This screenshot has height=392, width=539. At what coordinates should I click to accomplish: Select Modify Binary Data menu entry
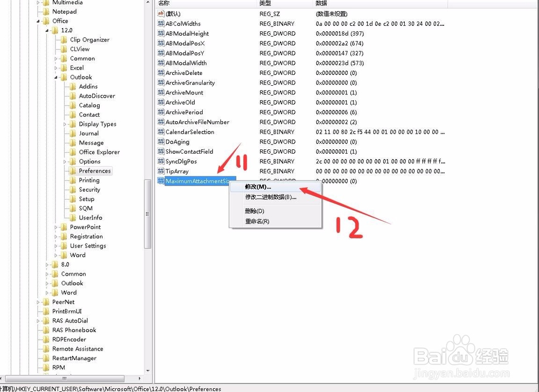tap(271, 197)
